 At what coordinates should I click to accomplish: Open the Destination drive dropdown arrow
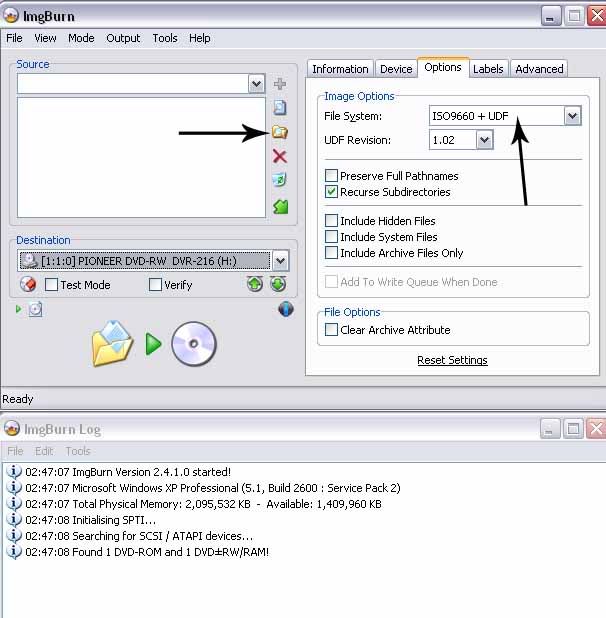[x=281, y=261]
